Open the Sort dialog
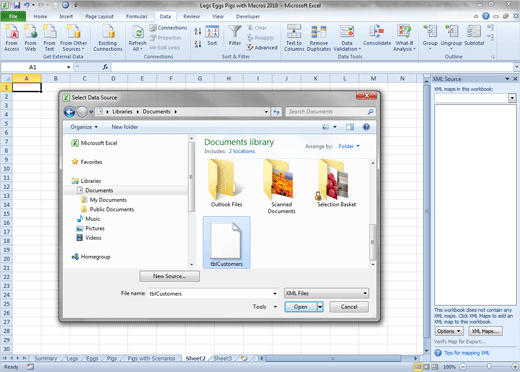520x372 pixels. click(212, 36)
